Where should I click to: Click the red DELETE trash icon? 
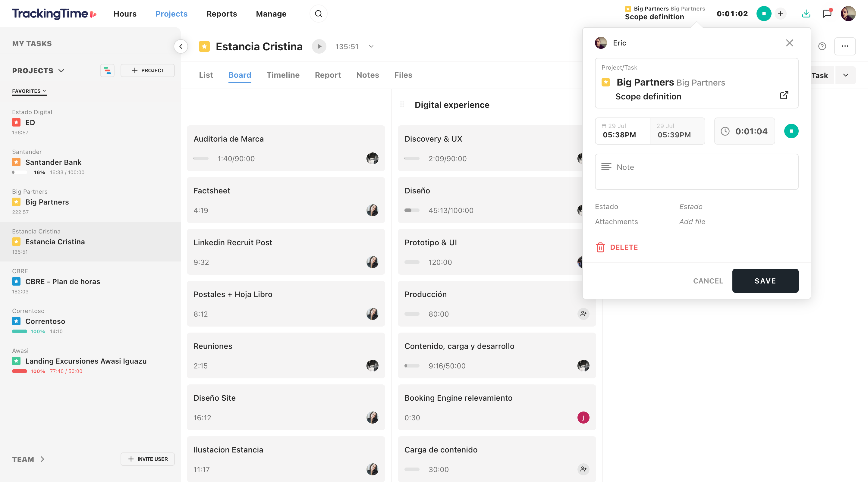[x=600, y=247]
